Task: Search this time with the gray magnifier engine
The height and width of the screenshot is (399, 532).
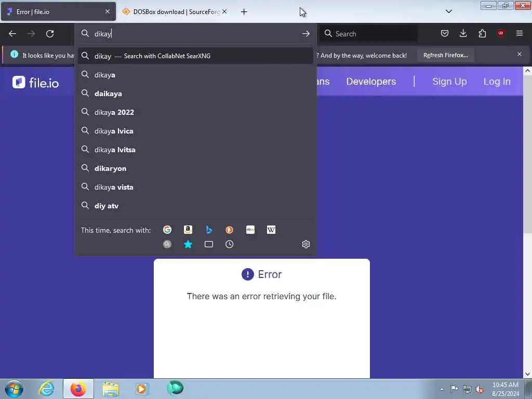Action: 167,244
